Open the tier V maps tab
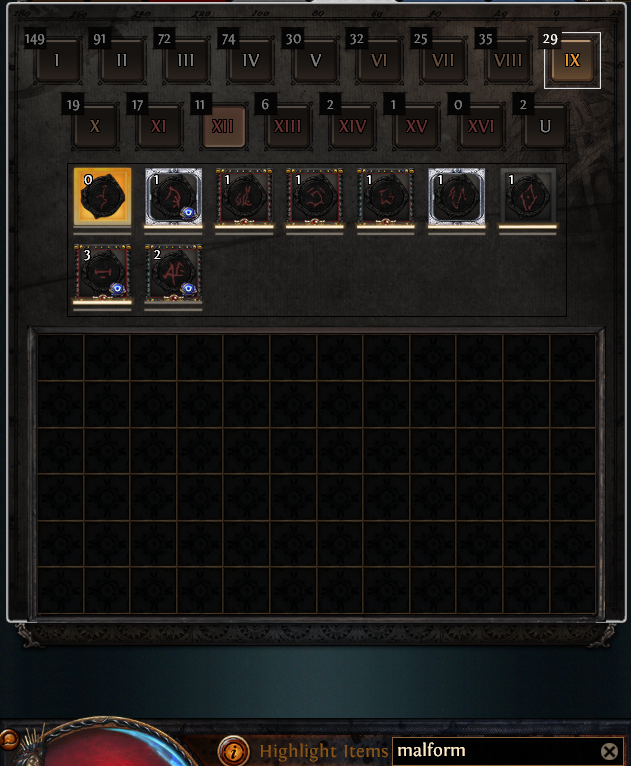 coord(316,60)
